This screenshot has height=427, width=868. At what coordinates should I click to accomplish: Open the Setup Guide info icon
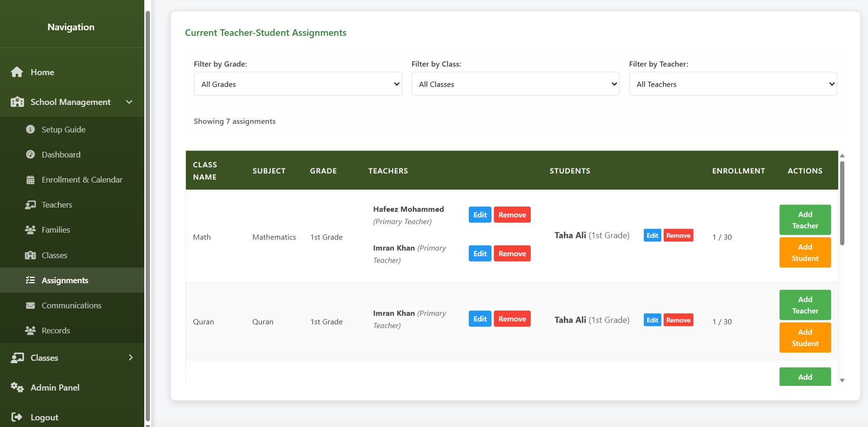coord(30,129)
